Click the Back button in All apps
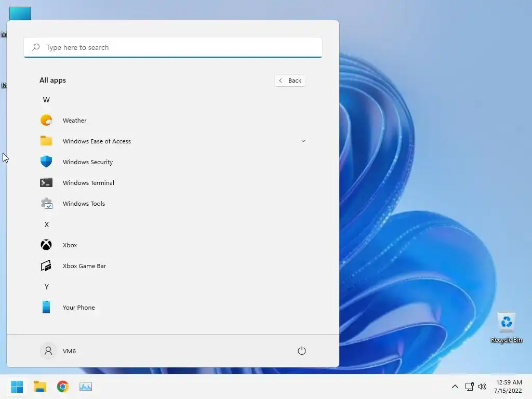This screenshot has height=399, width=532. (x=290, y=81)
